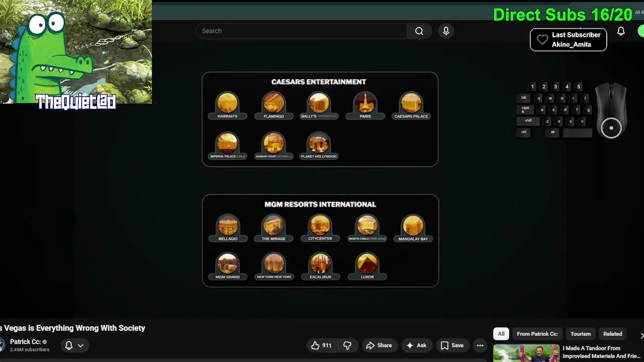The width and height of the screenshot is (644, 362).
Task: Share the video
Action: (x=379, y=345)
